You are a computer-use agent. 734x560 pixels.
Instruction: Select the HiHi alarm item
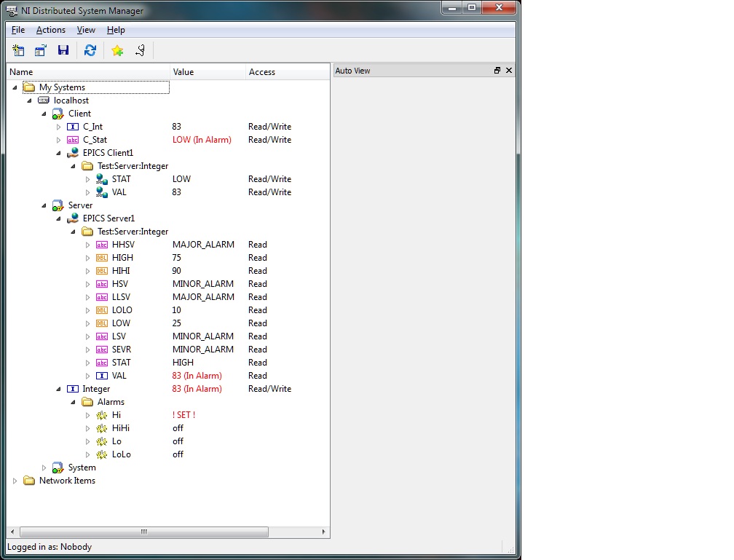click(x=120, y=428)
